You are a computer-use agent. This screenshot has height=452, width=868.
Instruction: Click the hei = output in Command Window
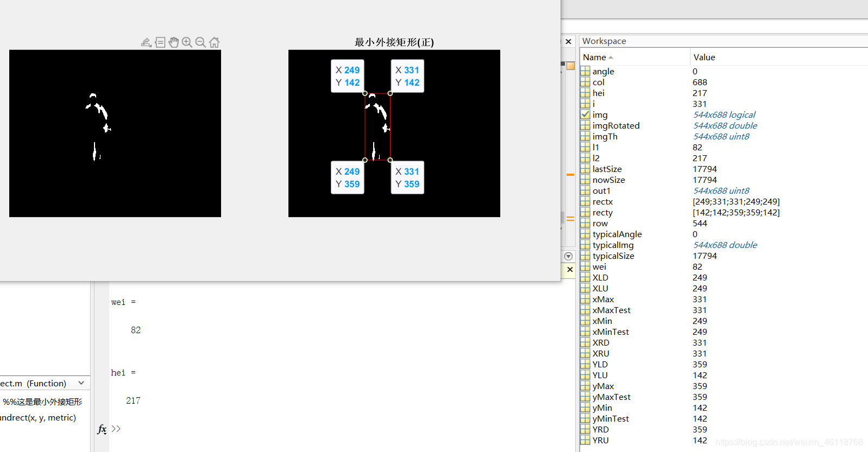coord(123,373)
